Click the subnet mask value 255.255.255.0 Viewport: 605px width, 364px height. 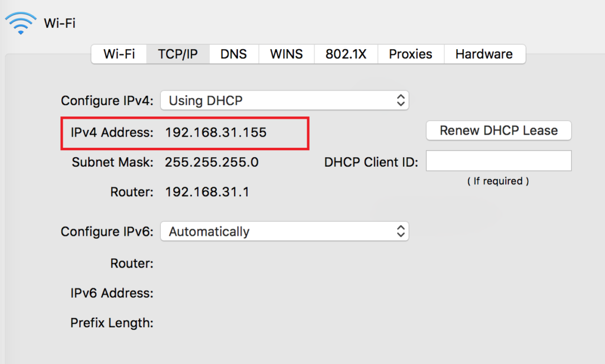pos(212,162)
